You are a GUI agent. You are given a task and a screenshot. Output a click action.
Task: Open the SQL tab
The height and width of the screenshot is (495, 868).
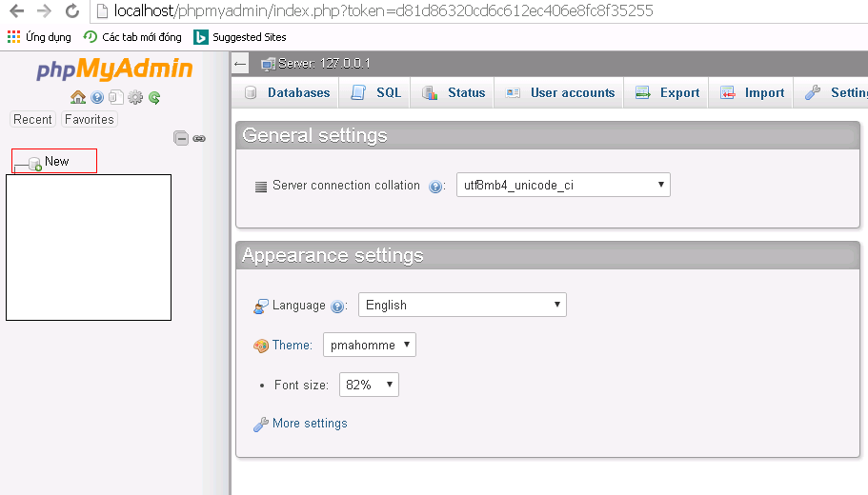(377, 92)
